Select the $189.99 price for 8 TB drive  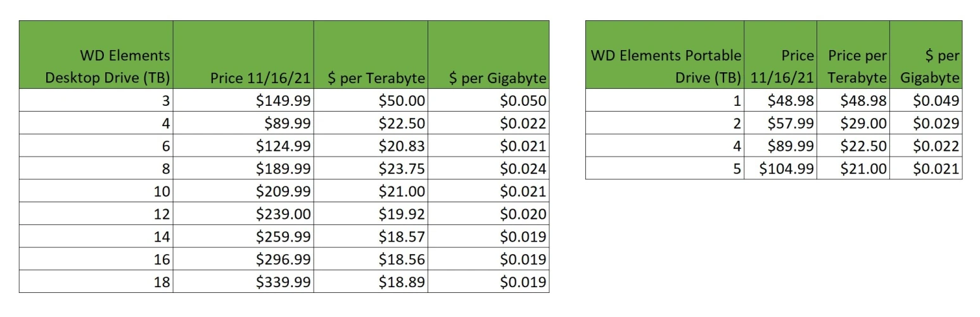tap(283, 169)
